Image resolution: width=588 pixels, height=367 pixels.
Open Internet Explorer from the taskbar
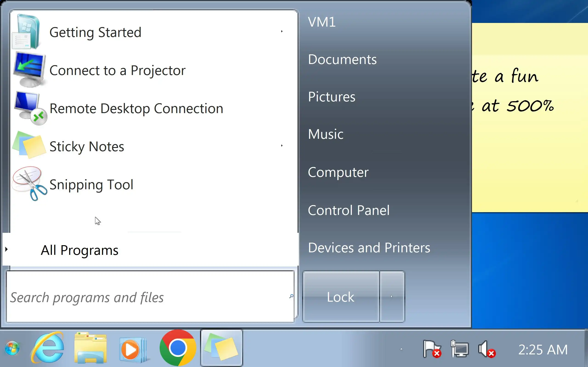tap(48, 348)
